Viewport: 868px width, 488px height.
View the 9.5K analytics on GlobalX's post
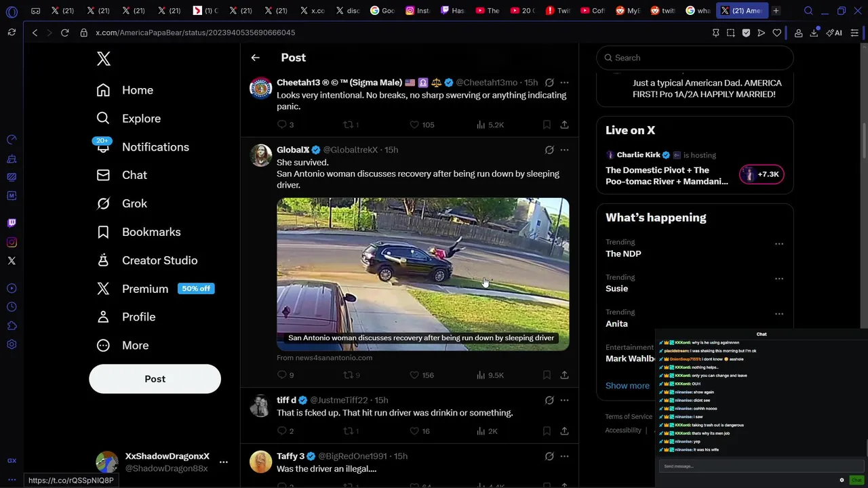point(490,375)
